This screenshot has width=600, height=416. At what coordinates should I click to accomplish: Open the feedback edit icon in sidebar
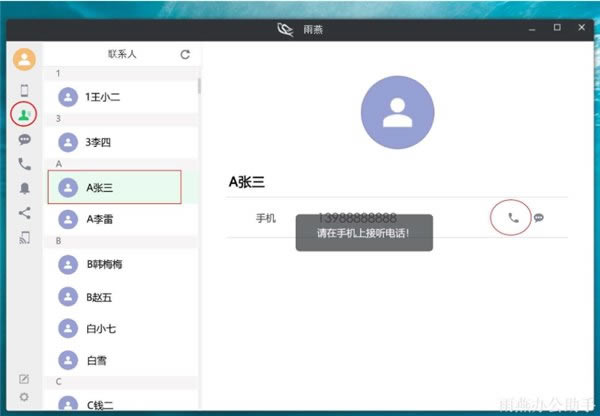pos(24,379)
